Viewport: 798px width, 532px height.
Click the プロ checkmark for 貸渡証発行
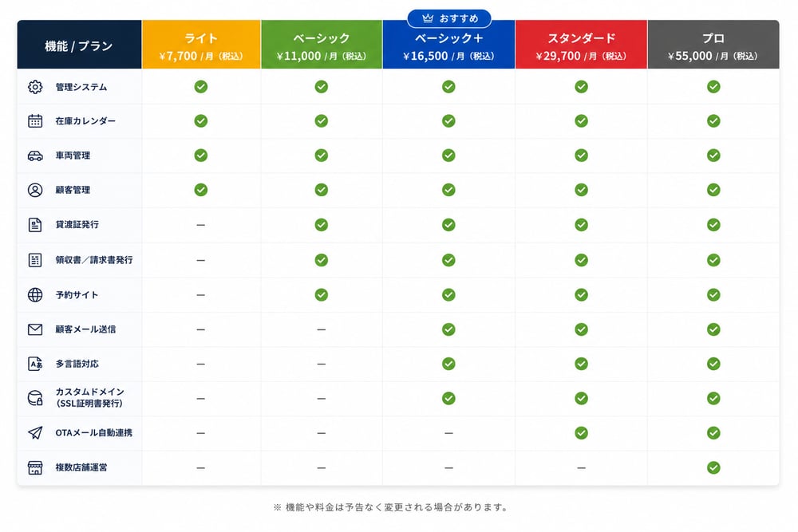713,225
